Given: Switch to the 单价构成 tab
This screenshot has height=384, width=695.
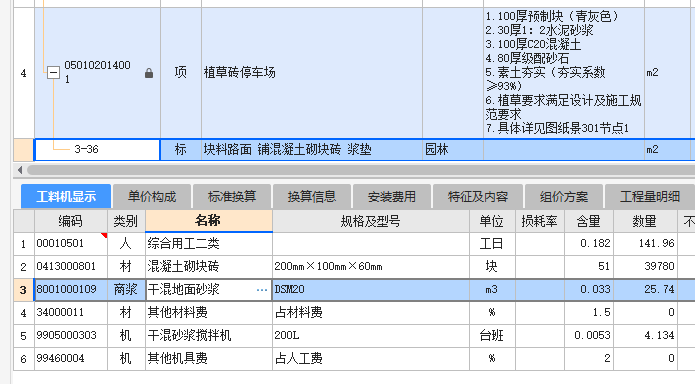Looking at the screenshot, I should pos(152,196).
